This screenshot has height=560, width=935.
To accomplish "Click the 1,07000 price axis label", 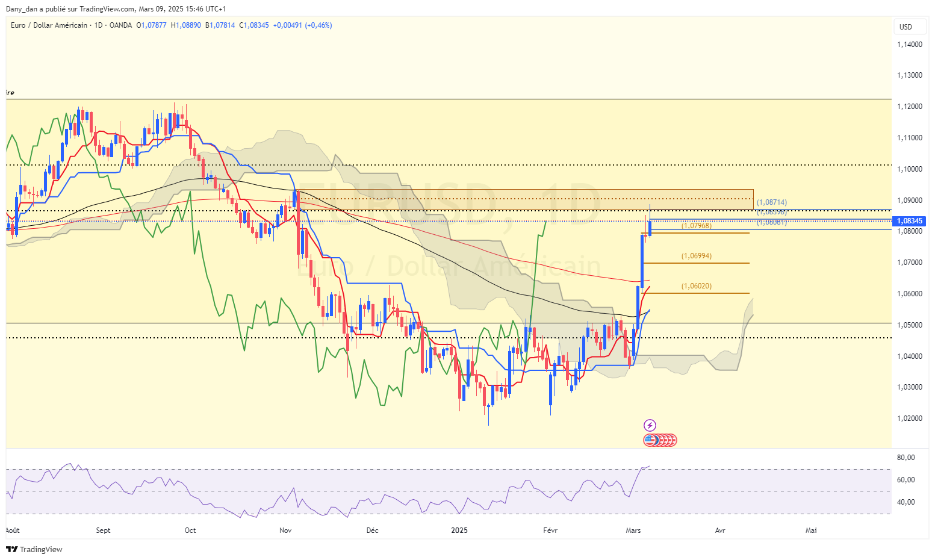I will pyautogui.click(x=909, y=263).
